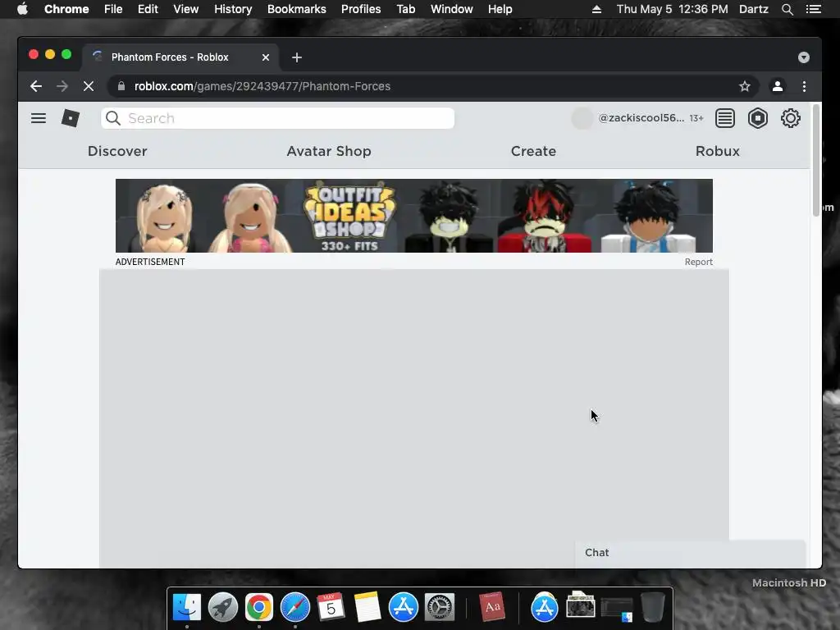Open the Applications folder stack in Dock
Screen dimensions: 840x630
(545, 608)
